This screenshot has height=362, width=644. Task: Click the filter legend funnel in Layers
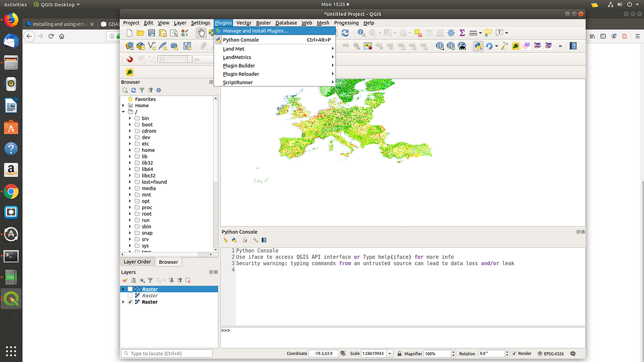tap(150, 280)
